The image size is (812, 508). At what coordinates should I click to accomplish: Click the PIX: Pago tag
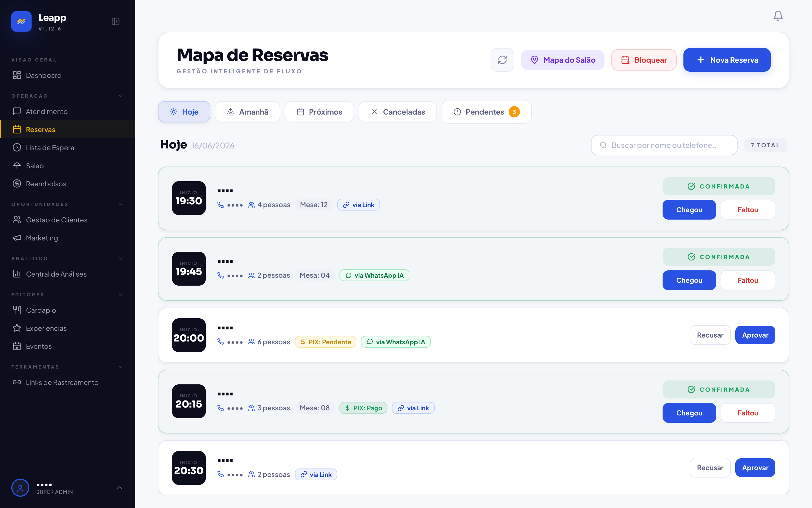[x=363, y=408]
